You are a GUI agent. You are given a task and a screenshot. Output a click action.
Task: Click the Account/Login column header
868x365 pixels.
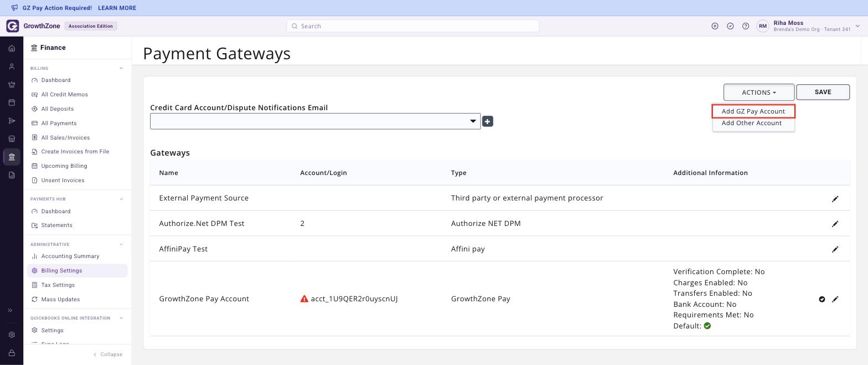(x=323, y=173)
